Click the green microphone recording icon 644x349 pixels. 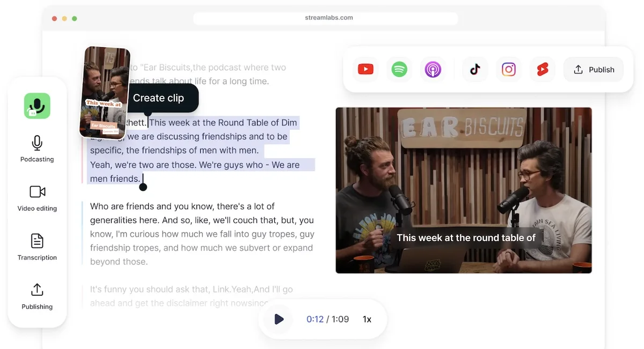coord(36,106)
